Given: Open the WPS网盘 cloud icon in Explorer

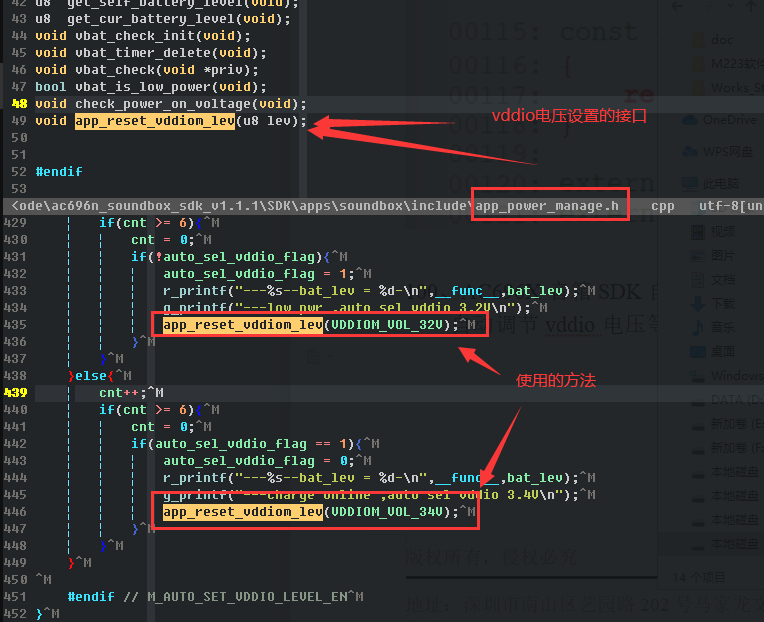Looking at the screenshot, I should [x=690, y=151].
